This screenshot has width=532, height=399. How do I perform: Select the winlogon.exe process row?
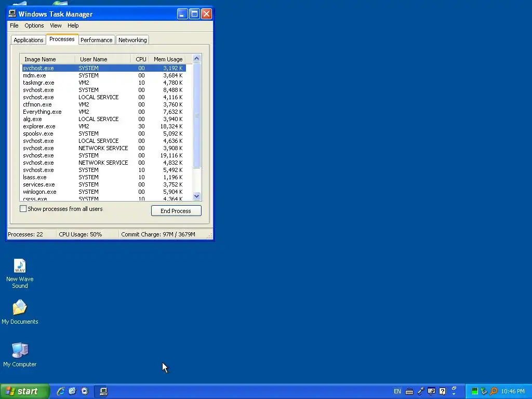coord(104,192)
